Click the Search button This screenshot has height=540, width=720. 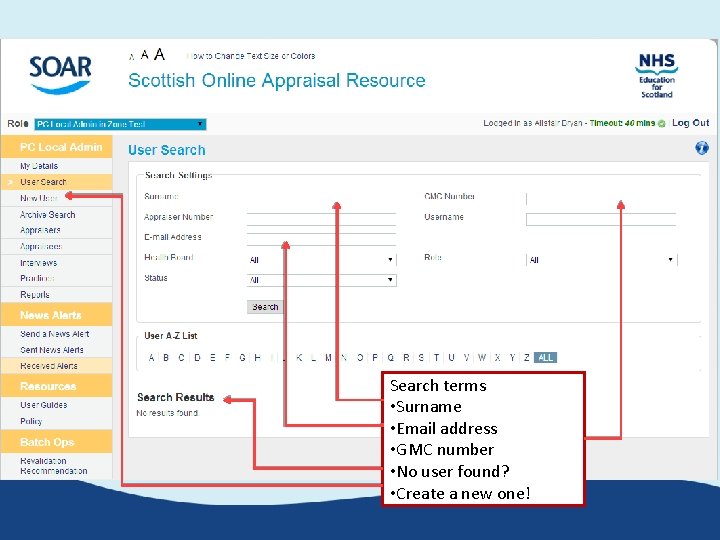(265, 307)
